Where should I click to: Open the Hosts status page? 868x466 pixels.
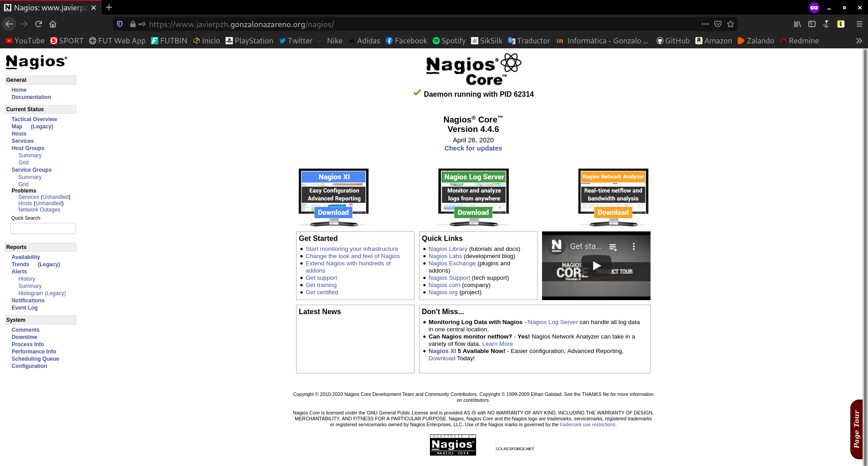point(19,134)
